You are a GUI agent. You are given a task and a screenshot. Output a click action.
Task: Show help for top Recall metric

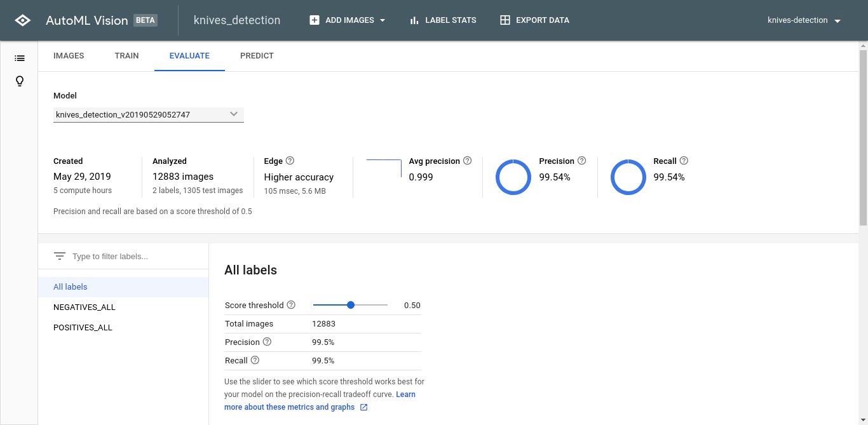[x=684, y=161]
